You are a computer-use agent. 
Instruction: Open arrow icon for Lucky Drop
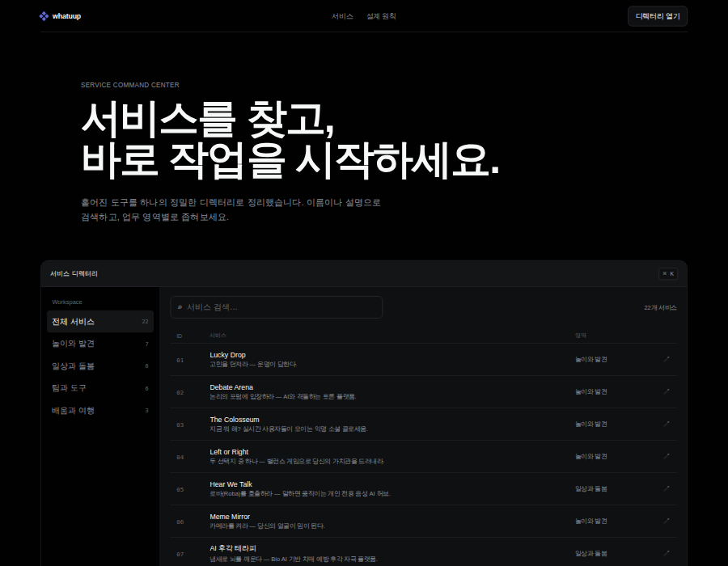click(x=667, y=359)
